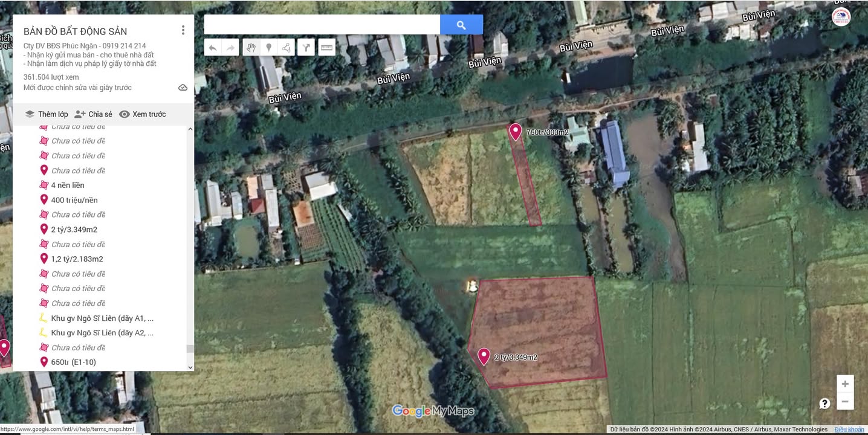Open the Điều khoản terms link
Screen dimensions: 868x435
[849, 430]
